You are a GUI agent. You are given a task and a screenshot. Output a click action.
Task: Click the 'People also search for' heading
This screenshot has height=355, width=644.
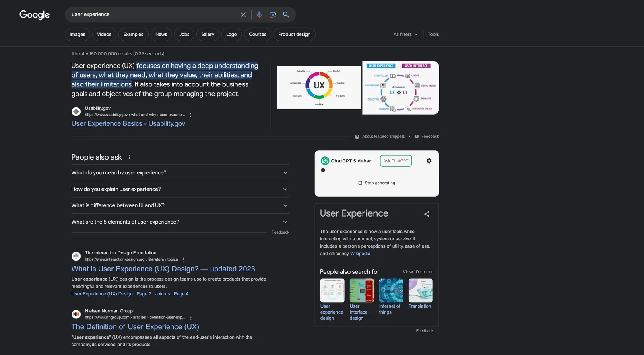click(x=349, y=272)
